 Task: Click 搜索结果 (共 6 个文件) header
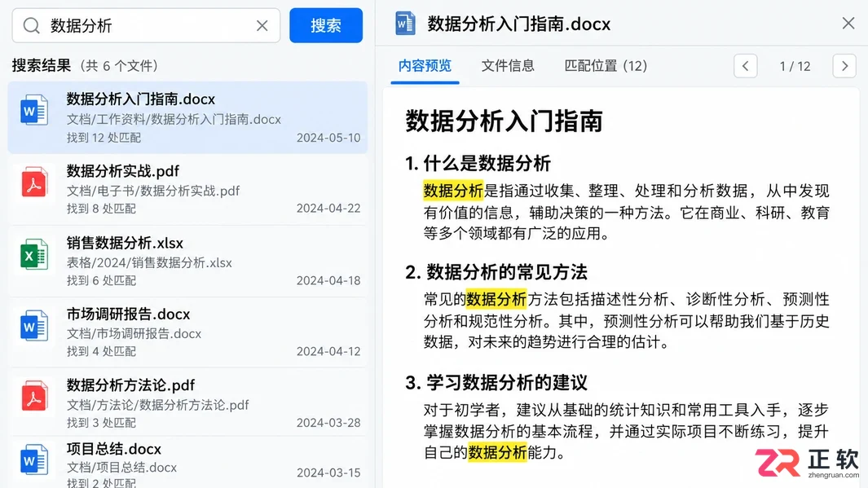86,66
